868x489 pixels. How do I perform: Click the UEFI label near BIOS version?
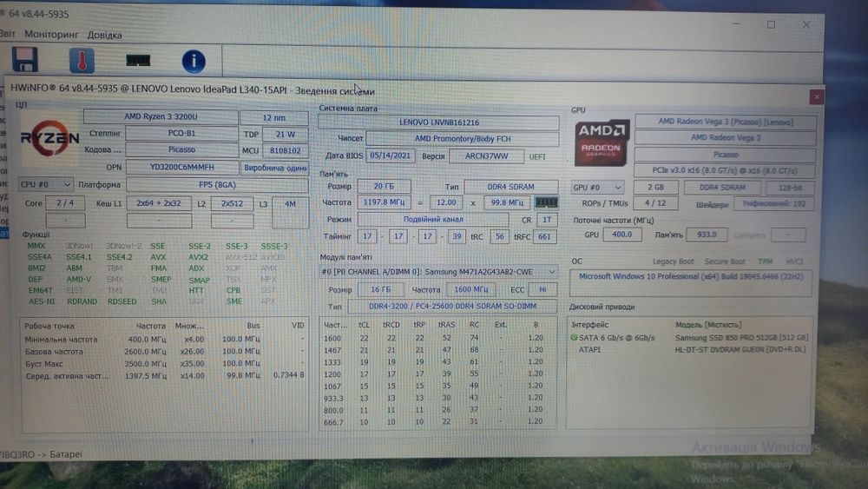pos(537,156)
